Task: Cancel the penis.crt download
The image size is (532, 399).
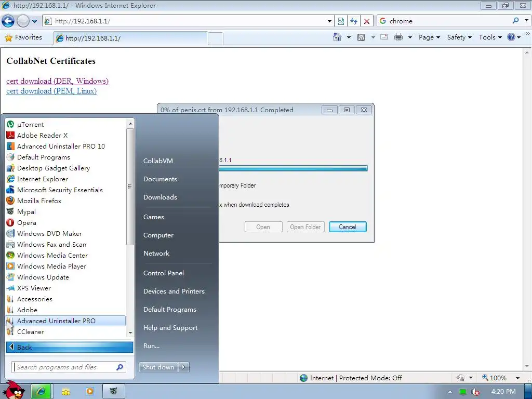Action: coord(348,227)
